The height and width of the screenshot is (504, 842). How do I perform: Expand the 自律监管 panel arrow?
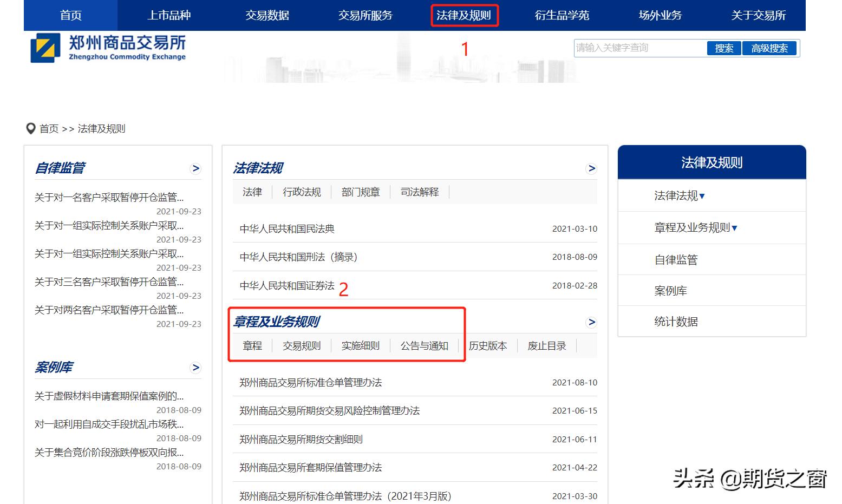point(195,168)
